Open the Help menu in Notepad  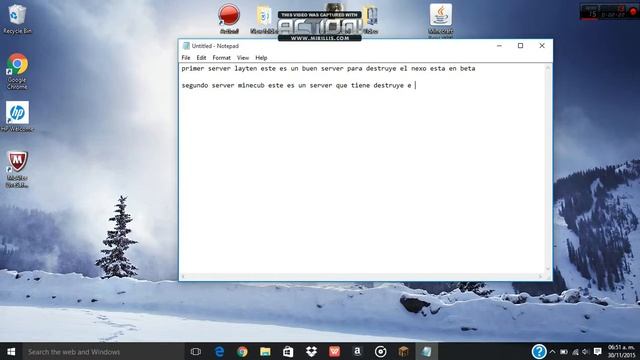[x=261, y=58]
